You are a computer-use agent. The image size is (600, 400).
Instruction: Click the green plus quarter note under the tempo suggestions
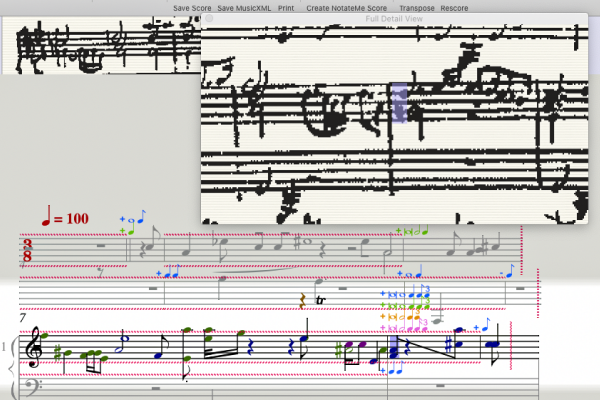pyautogui.click(x=127, y=230)
